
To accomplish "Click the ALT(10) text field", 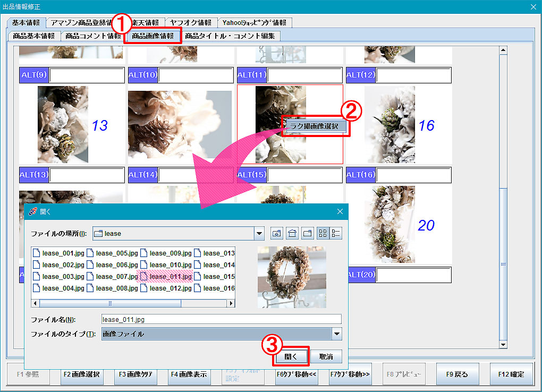I will (196, 75).
